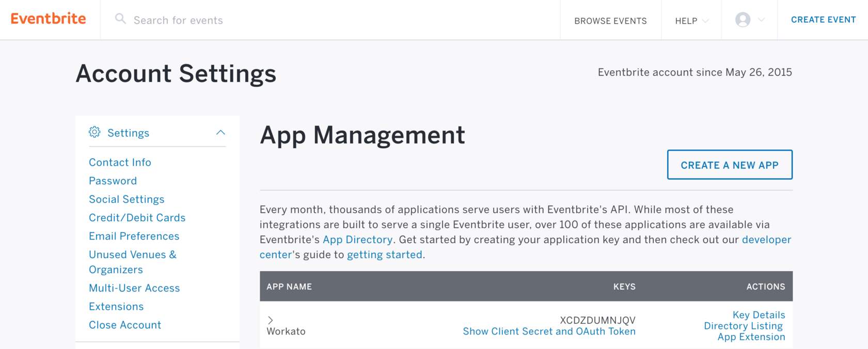Image resolution: width=868 pixels, height=349 pixels.
Task: Click the Account Settings title
Action: coord(176,73)
